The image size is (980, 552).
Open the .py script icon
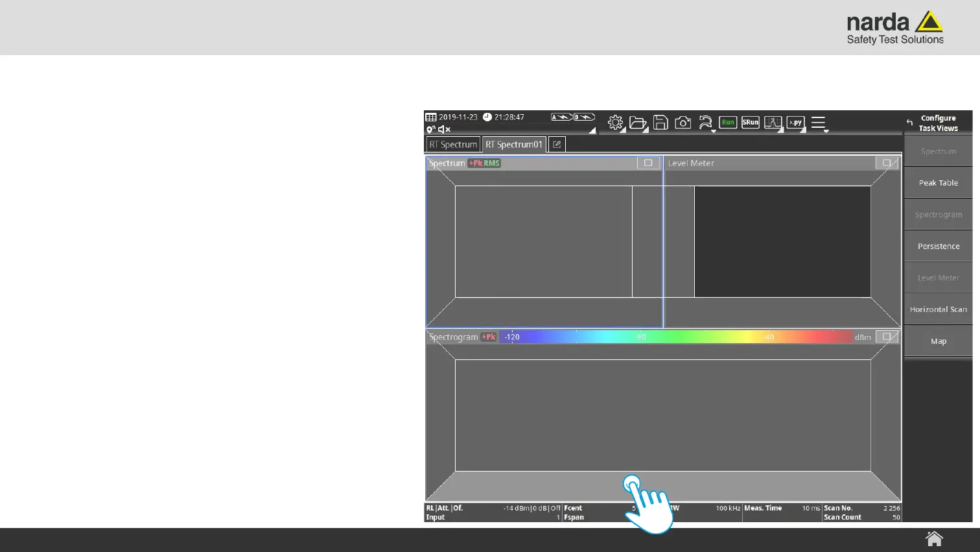[795, 122]
